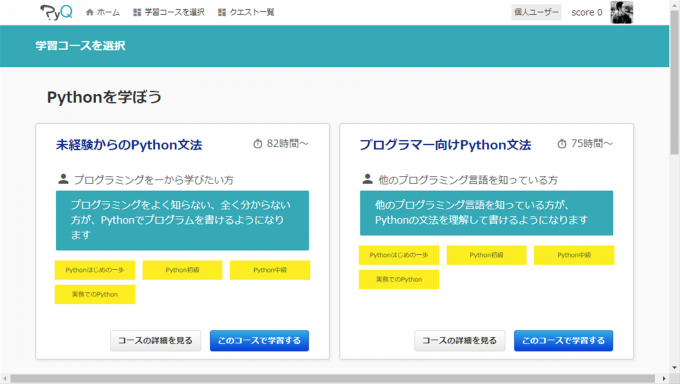Click the vertical scrollbar thumb
Image resolution: width=680 pixels, height=384 pixels.
674,82
